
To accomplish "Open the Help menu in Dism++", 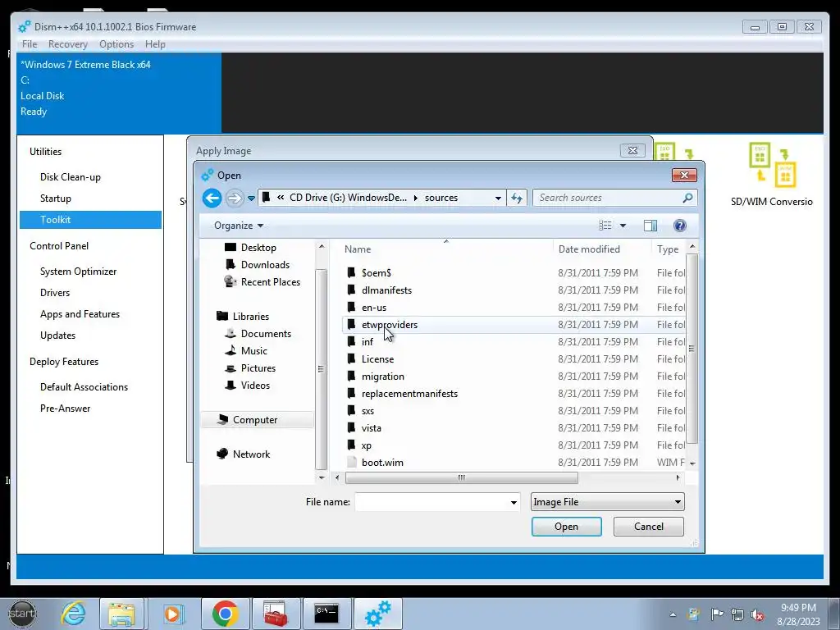I will tap(155, 44).
